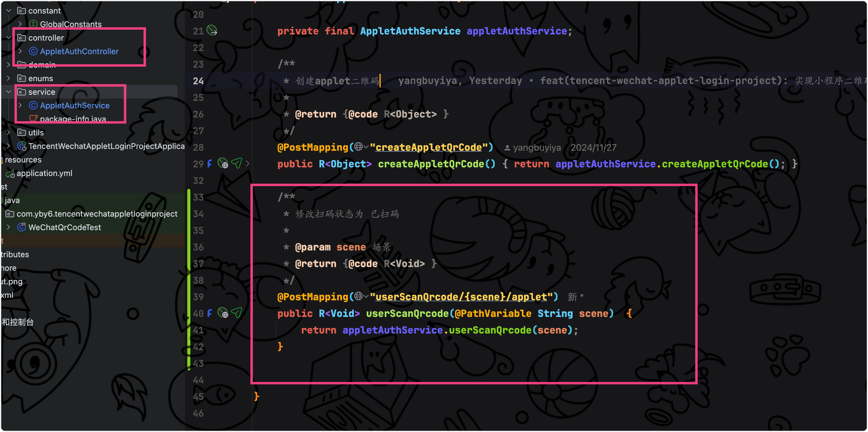Expand the enums folder
This screenshot has height=432, width=868.
(x=9, y=78)
